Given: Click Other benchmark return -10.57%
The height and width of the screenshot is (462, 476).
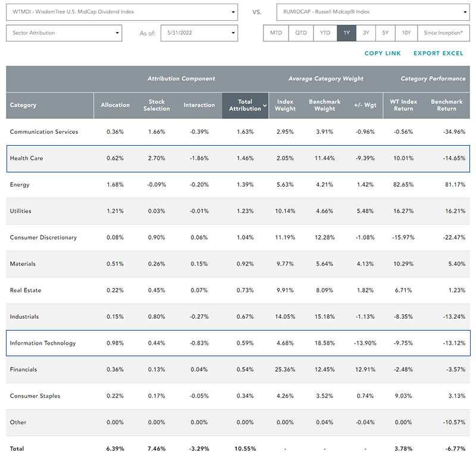Looking at the screenshot, I should coord(454,422).
